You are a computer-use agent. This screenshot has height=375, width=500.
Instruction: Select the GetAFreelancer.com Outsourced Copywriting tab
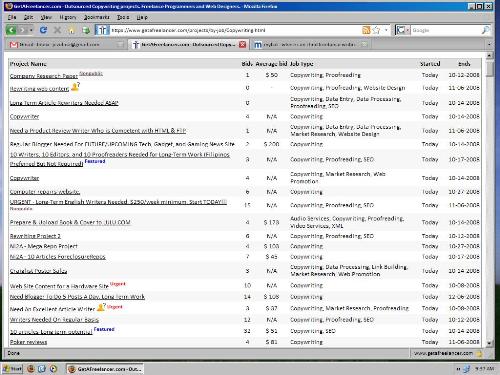188,44
